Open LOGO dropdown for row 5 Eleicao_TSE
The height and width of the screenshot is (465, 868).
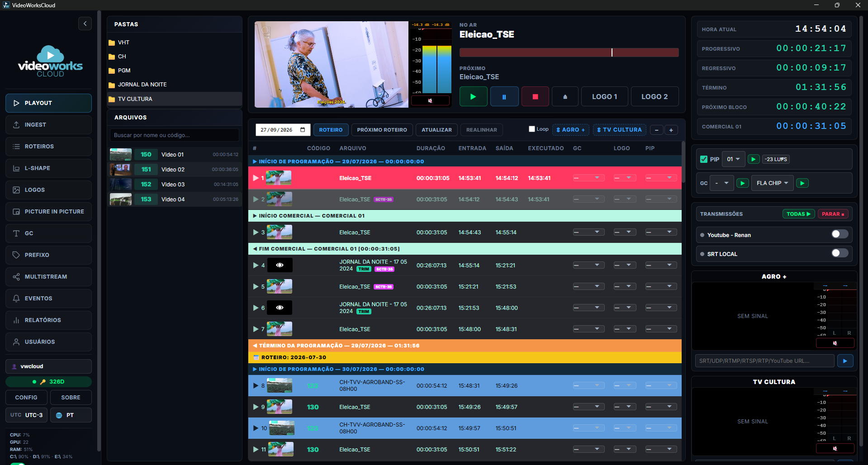625,287
